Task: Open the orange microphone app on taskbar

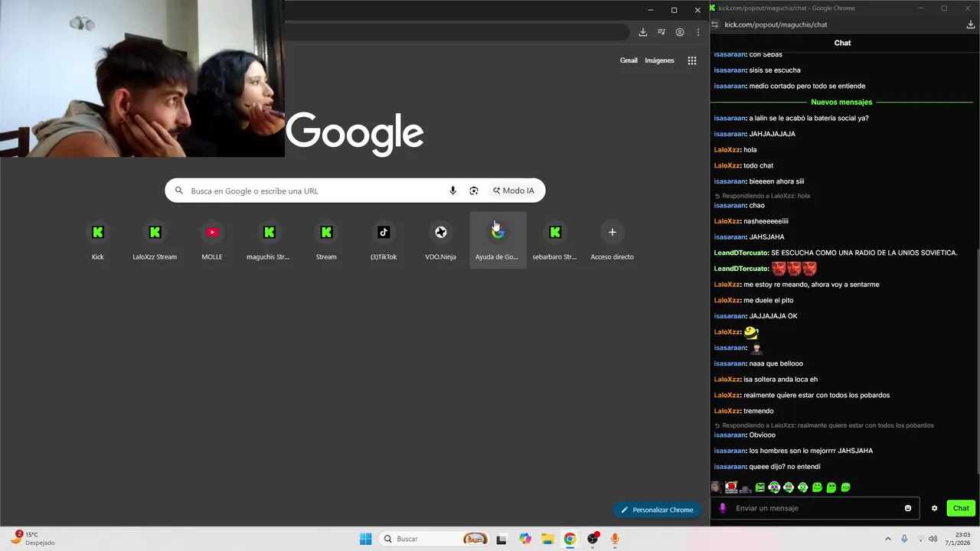Action: pos(615,539)
